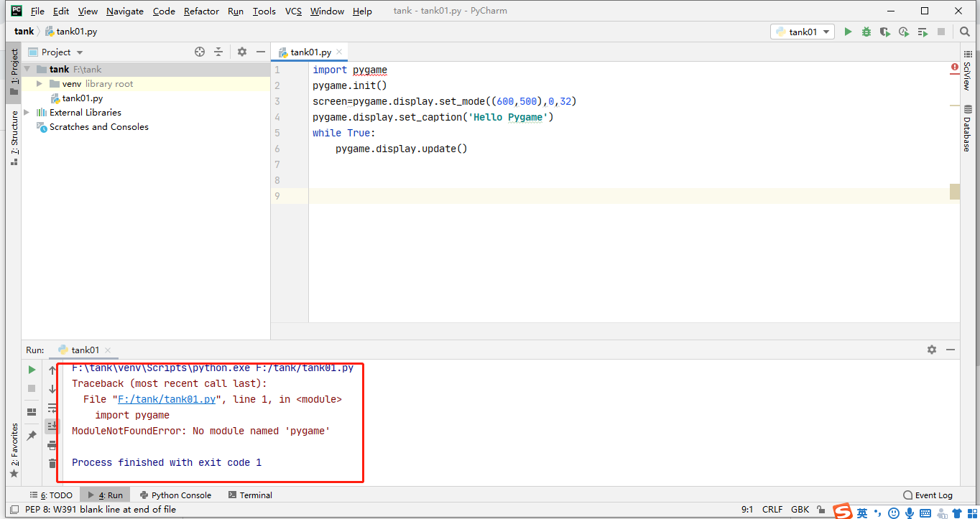The image size is (980, 519).
Task: Profile tank01 using the clock-run icon
Action: click(x=904, y=32)
